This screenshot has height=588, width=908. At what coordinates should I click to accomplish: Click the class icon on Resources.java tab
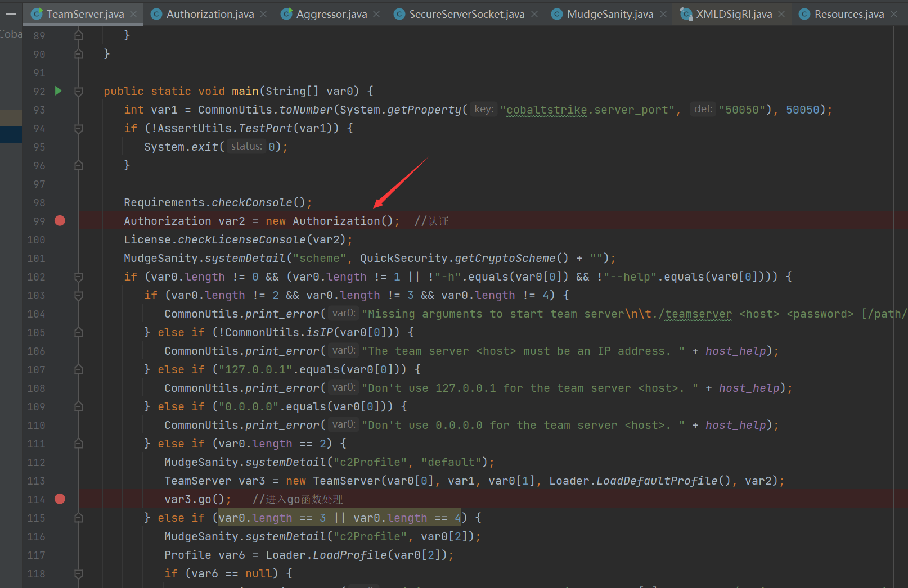804,14
